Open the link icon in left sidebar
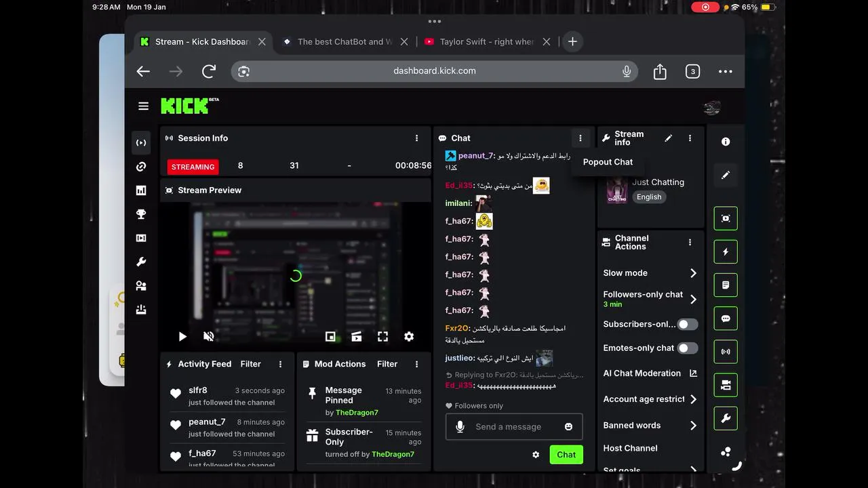The width and height of the screenshot is (868, 488). [x=141, y=167]
